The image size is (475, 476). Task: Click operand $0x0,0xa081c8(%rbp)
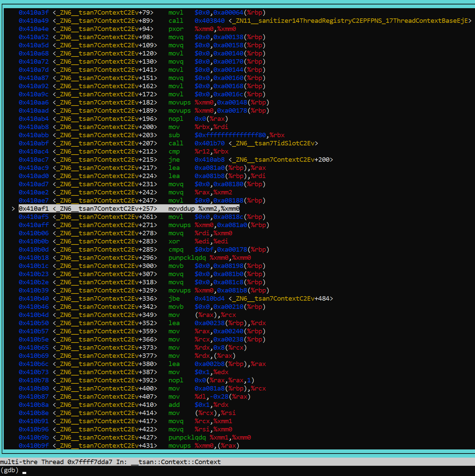tap(230, 282)
